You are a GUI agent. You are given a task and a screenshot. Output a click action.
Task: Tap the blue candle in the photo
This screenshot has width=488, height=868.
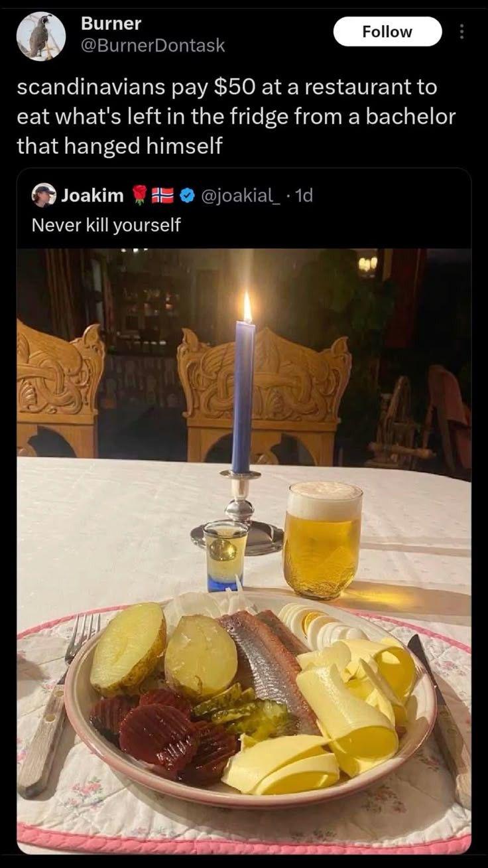[x=243, y=392]
